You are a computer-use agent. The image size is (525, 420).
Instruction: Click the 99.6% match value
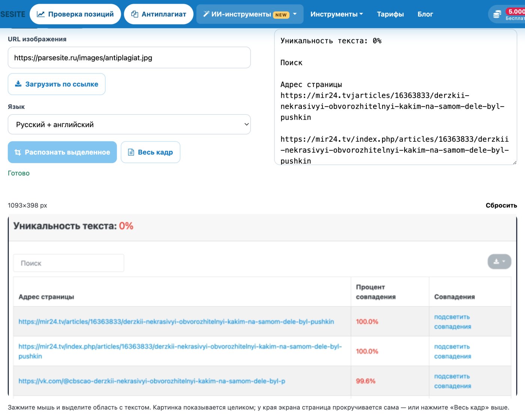[366, 381]
